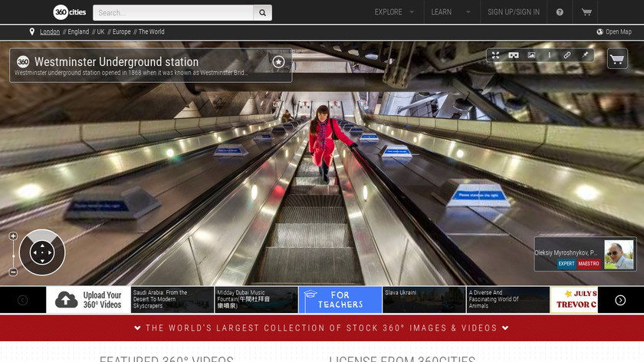Open Saudi Arabia panorama thumbnail
The width and height of the screenshot is (644, 362).
[172, 300]
